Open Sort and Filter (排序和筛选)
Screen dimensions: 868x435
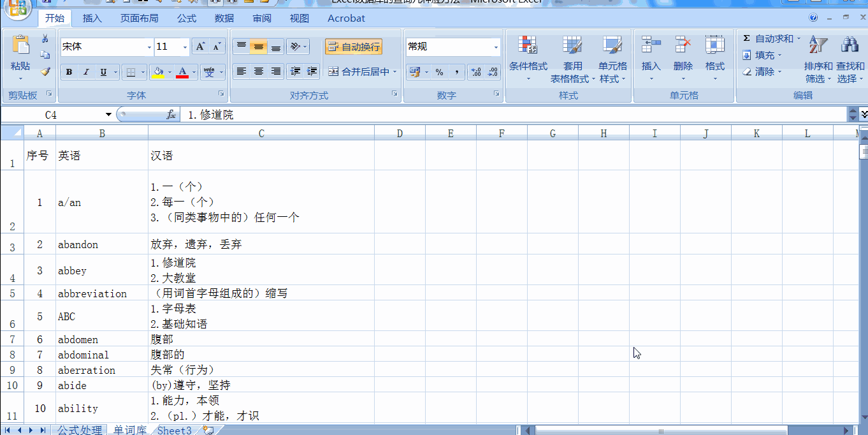click(x=818, y=59)
